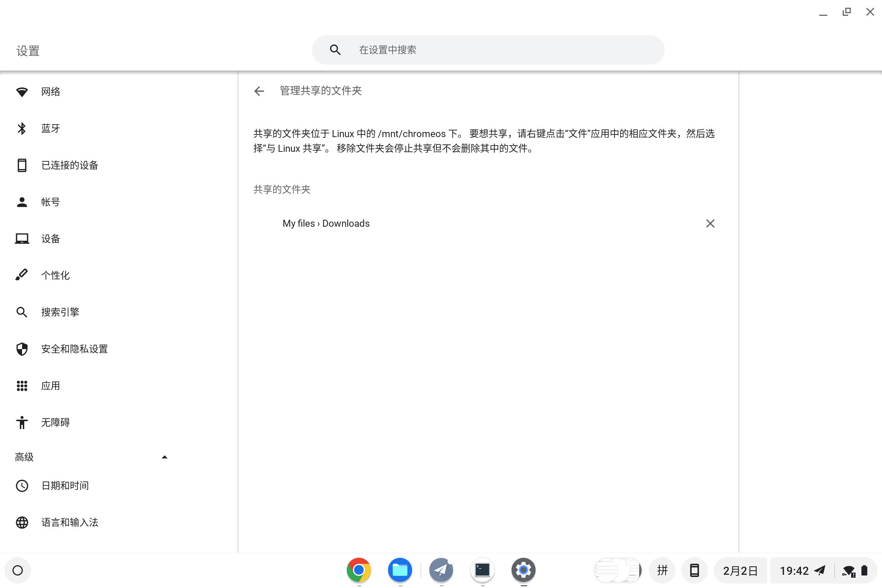Launch Chrome from the shelf
This screenshot has height=588, width=882.
point(359,570)
